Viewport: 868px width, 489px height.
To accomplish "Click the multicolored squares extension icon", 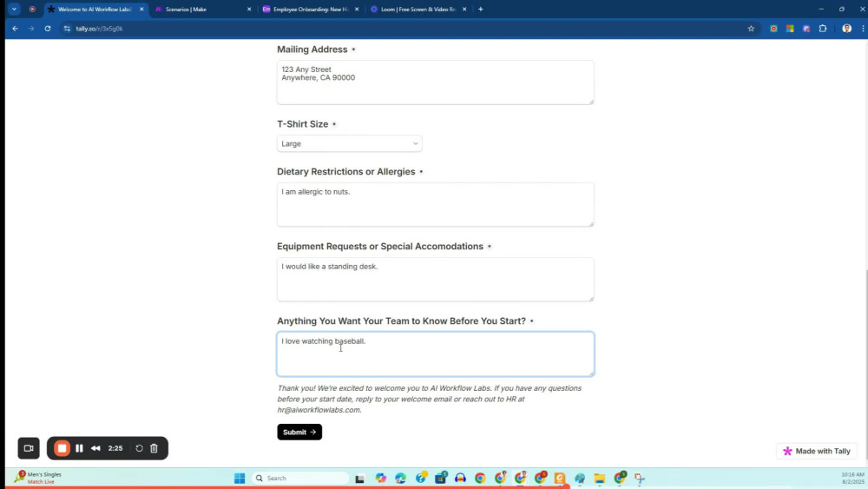I will [x=790, y=29].
